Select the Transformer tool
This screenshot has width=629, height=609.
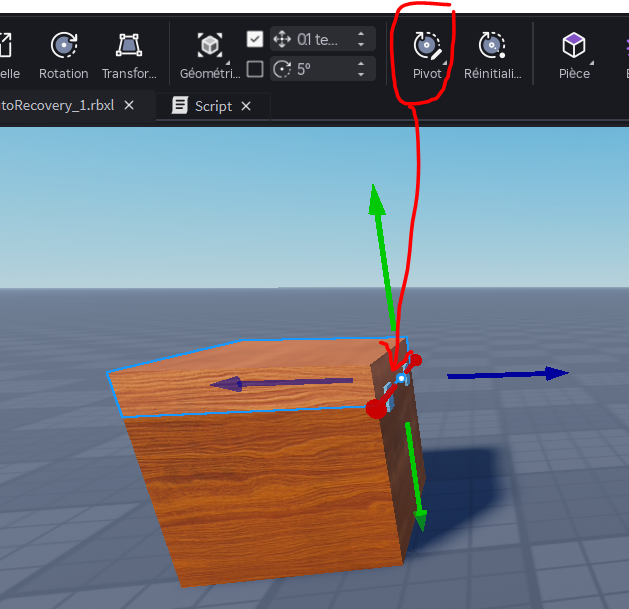click(129, 46)
